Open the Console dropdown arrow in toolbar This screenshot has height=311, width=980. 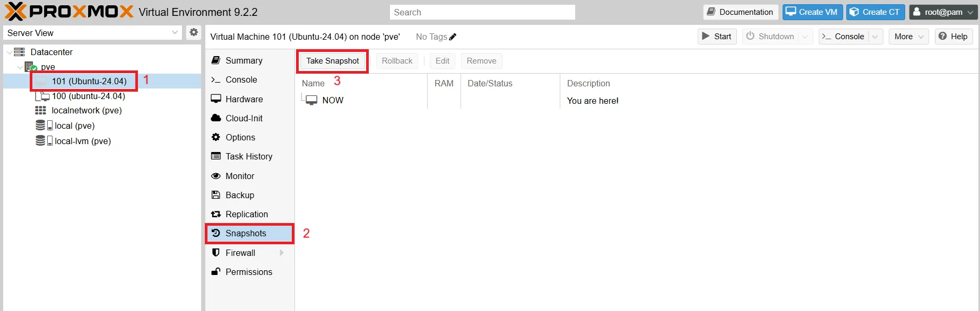point(875,37)
